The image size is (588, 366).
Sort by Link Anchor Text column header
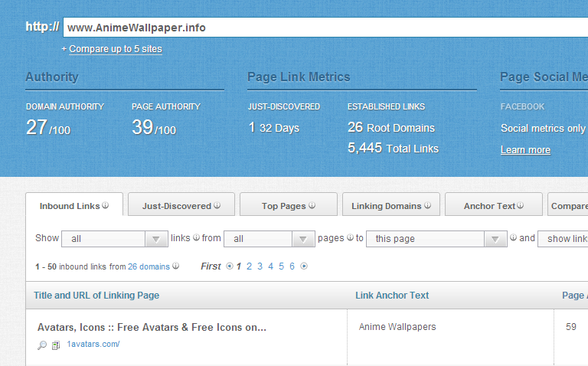click(392, 296)
